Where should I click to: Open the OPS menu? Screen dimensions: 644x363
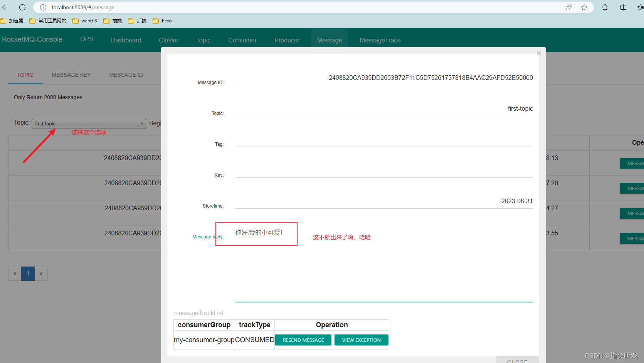pos(87,39)
